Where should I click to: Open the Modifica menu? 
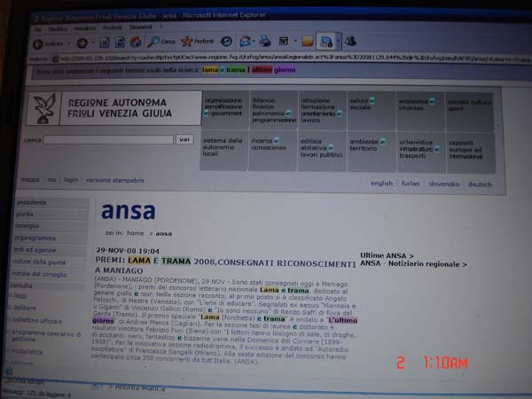58,29
